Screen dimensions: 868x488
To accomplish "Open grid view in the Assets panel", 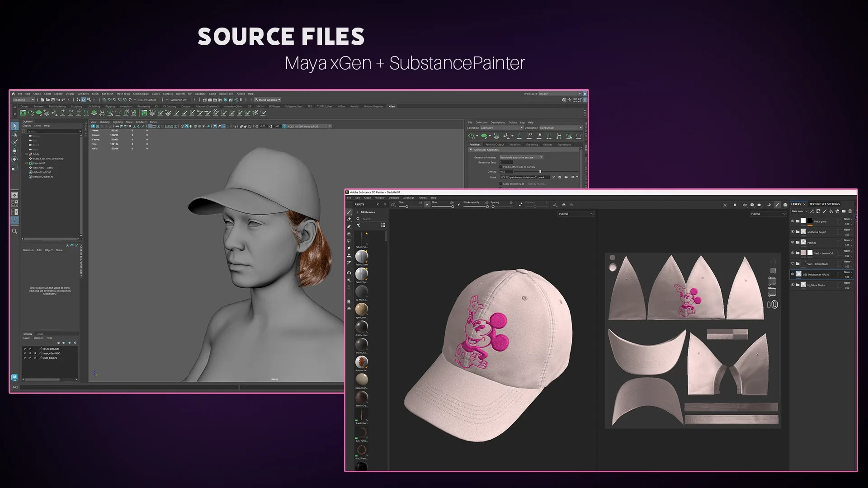I will pos(383,225).
